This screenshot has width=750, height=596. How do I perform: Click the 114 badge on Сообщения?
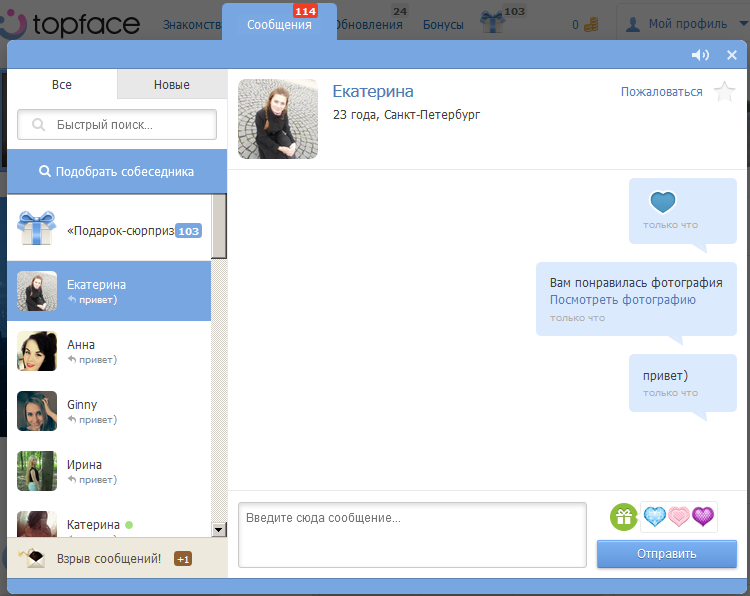(305, 11)
